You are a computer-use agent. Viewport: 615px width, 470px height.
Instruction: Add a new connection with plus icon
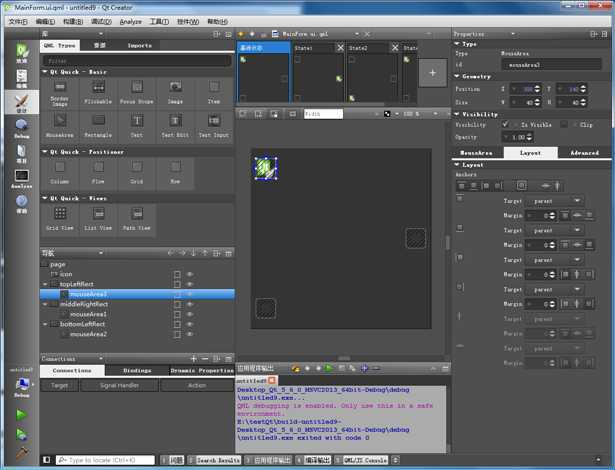193,359
